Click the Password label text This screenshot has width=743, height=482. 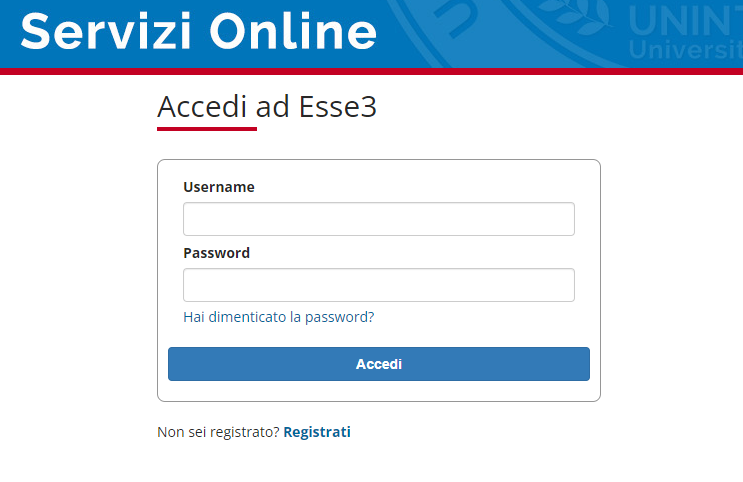[217, 253]
